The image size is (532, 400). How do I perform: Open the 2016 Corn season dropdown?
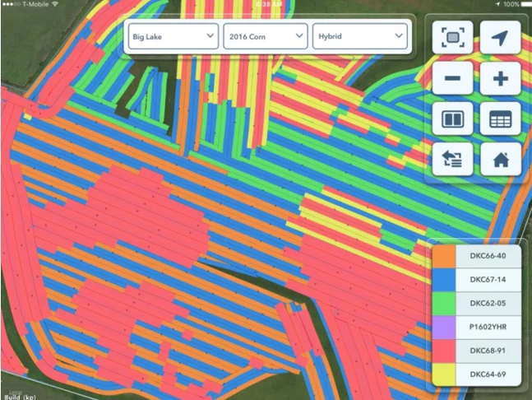tap(266, 36)
